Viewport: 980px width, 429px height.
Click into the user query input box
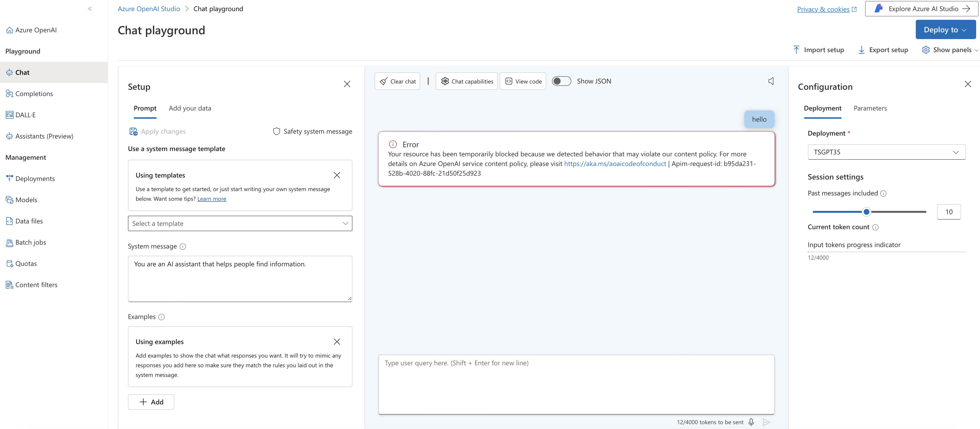576,385
